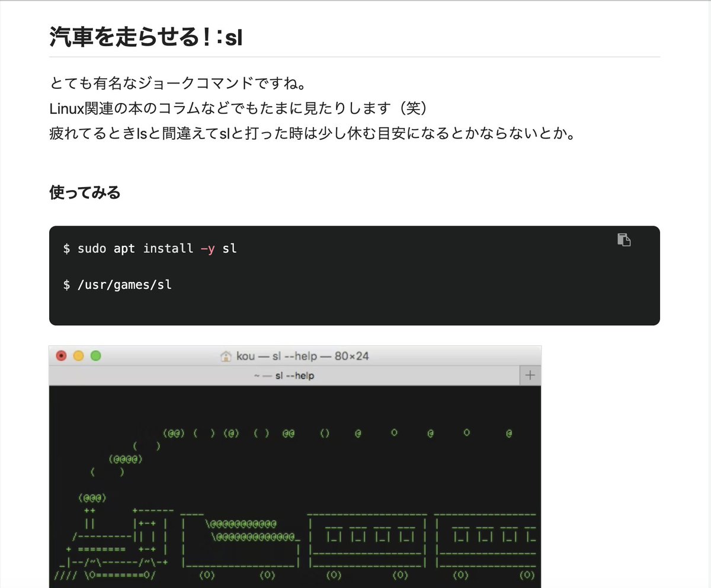This screenshot has width=711, height=588.
Task: Click the green zoom button of the terminal window
Action: pos(95,355)
